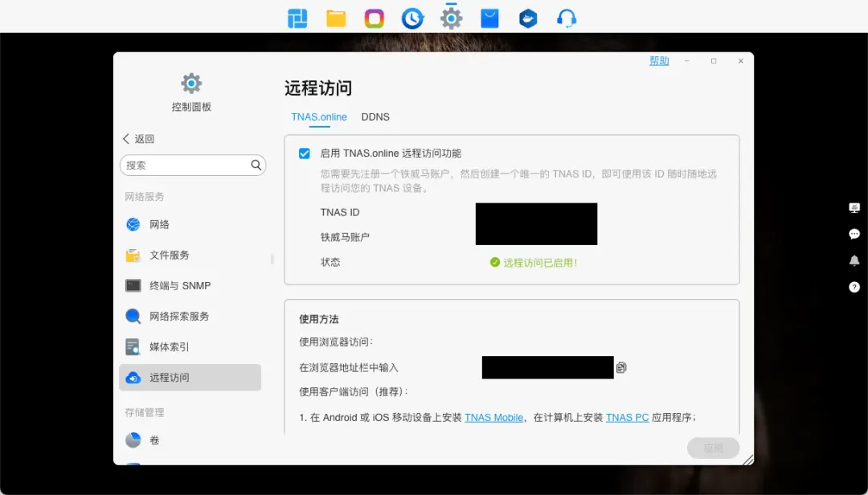
Task: Select 终端与 SNMP in the sidebar
Action: pyautogui.click(x=180, y=285)
